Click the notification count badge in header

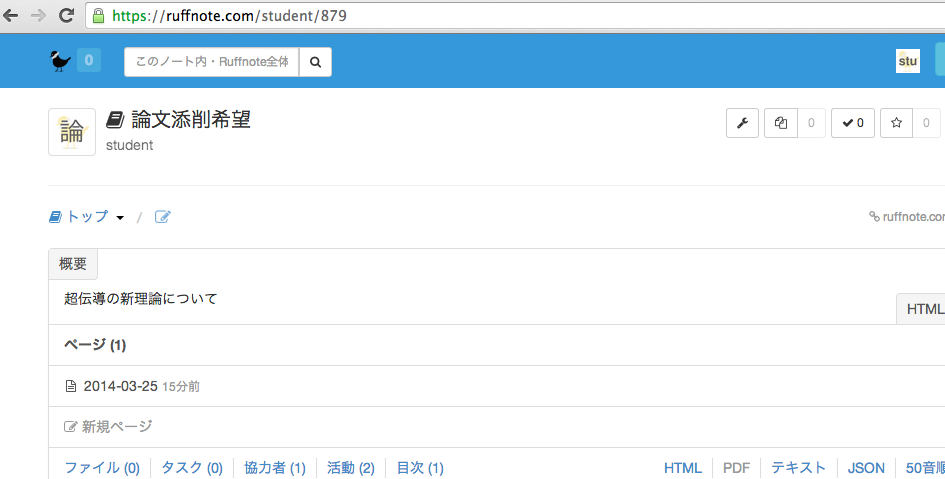[x=89, y=62]
